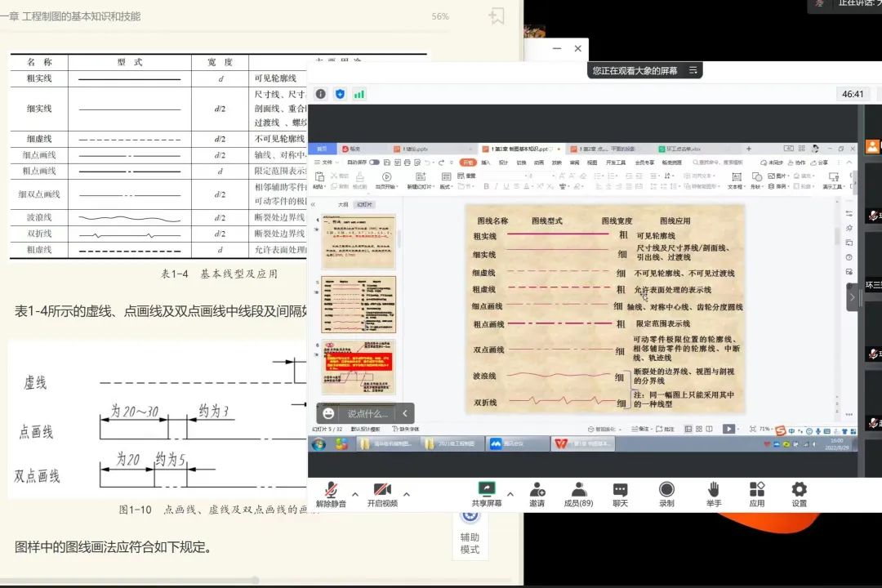Open meeting settings (设置)

(x=799, y=491)
